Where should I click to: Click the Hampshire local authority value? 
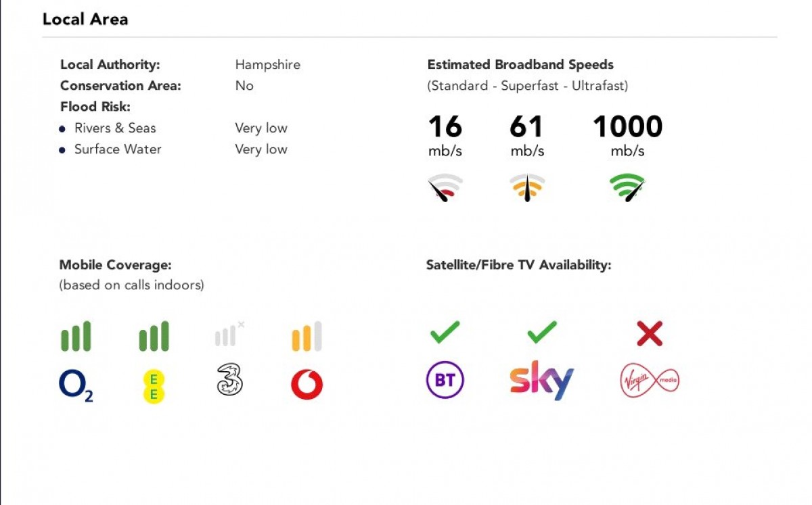267,65
